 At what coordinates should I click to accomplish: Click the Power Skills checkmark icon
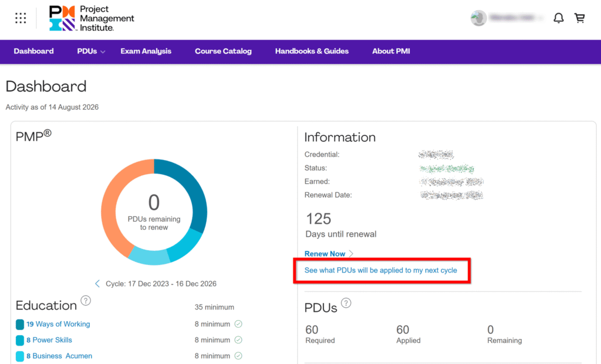[x=238, y=340]
